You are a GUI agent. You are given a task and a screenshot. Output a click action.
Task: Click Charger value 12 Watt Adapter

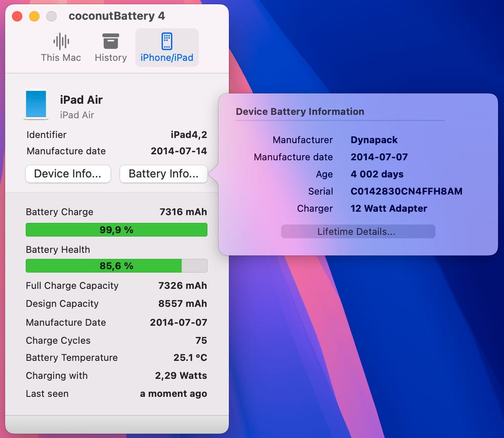389,208
